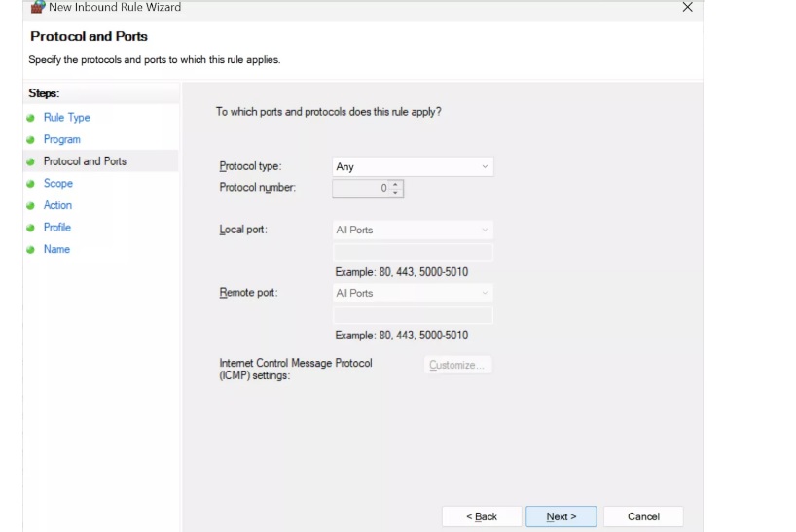Click green bullet beside Protocol and Ports

tap(30, 161)
